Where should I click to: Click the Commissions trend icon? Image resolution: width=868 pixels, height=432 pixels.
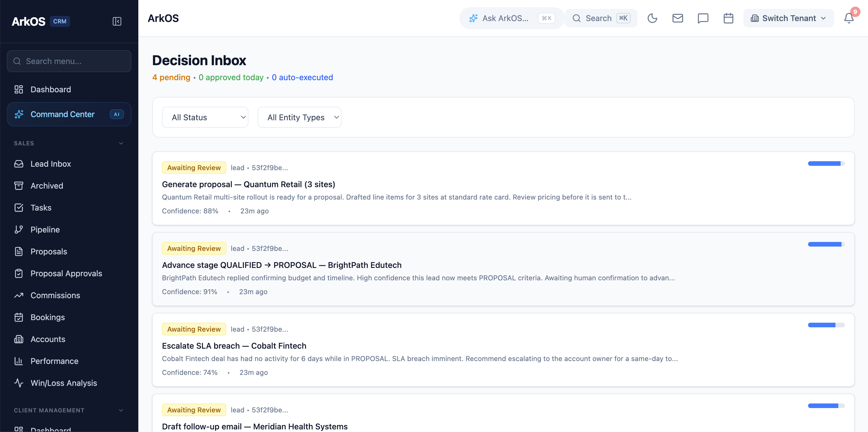point(18,295)
